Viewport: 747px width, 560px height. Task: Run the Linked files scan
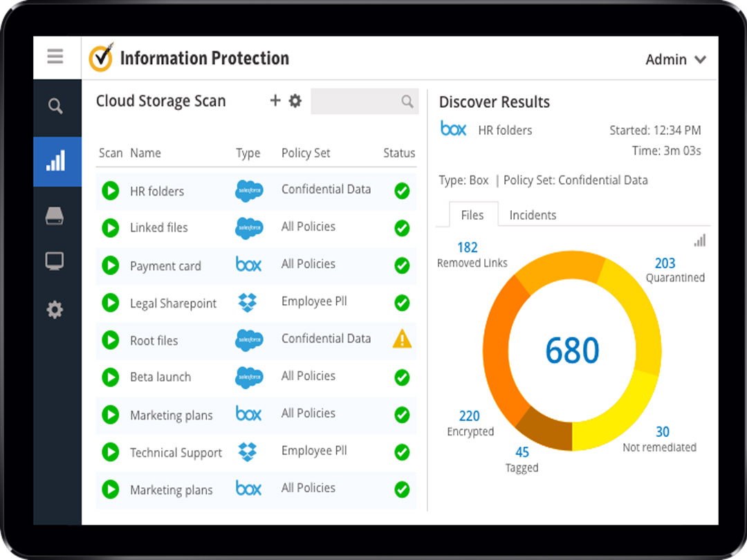pyautogui.click(x=111, y=228)
